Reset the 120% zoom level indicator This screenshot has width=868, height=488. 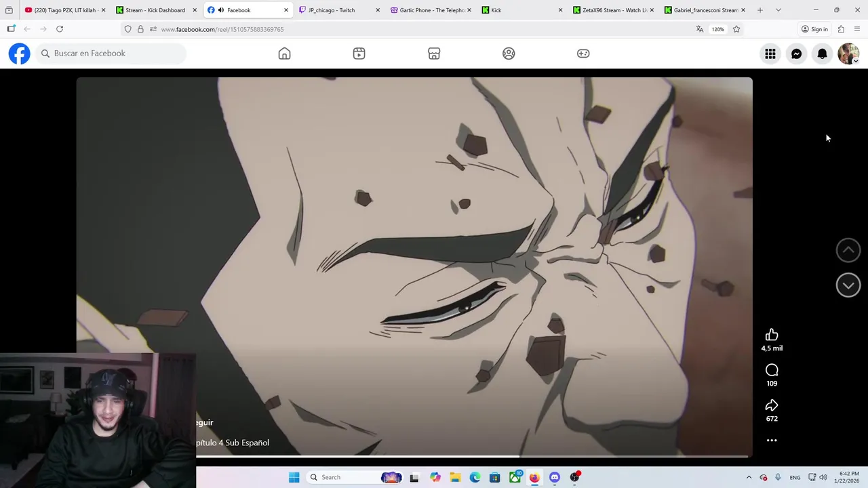717,29
